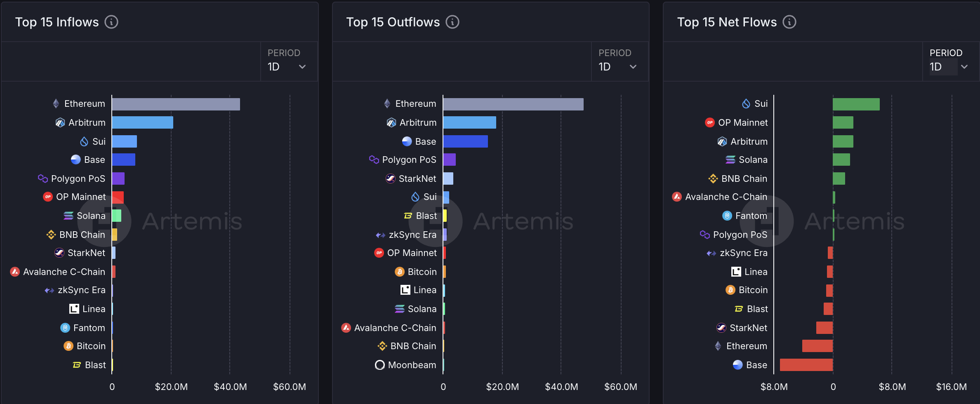Click the green Sui bar in Net Flows
Screen dimensions: 980x404
tap(856, 104)
